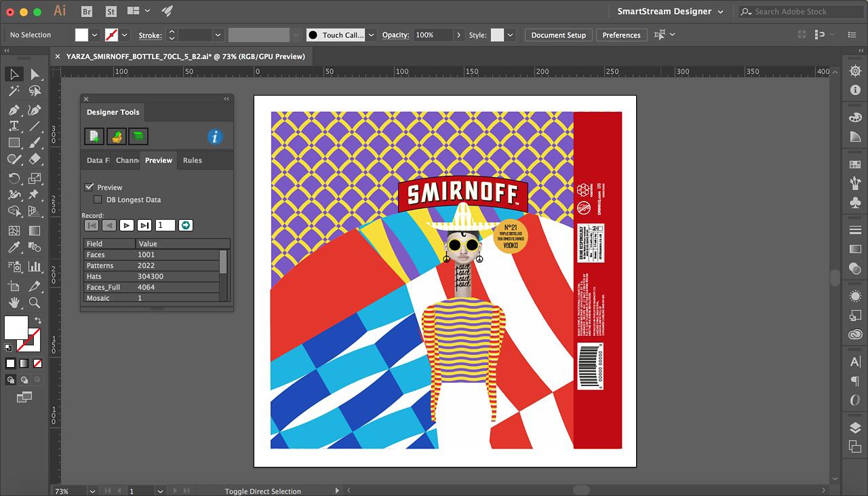
Task: Open Preferences from the control bar
Action: [x=621, y=35]
